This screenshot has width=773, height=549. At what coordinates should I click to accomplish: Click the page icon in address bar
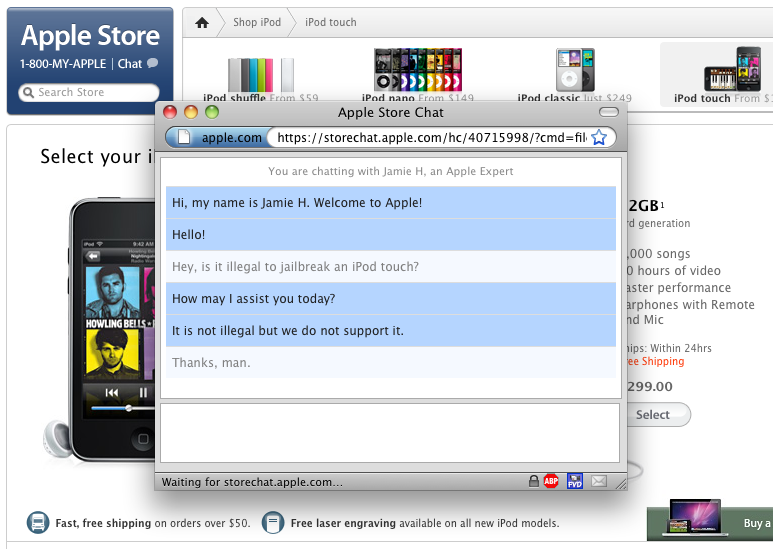click(184, 137)
